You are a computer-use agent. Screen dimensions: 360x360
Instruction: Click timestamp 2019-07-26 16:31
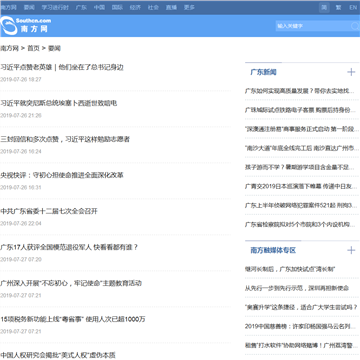[21, 188]
